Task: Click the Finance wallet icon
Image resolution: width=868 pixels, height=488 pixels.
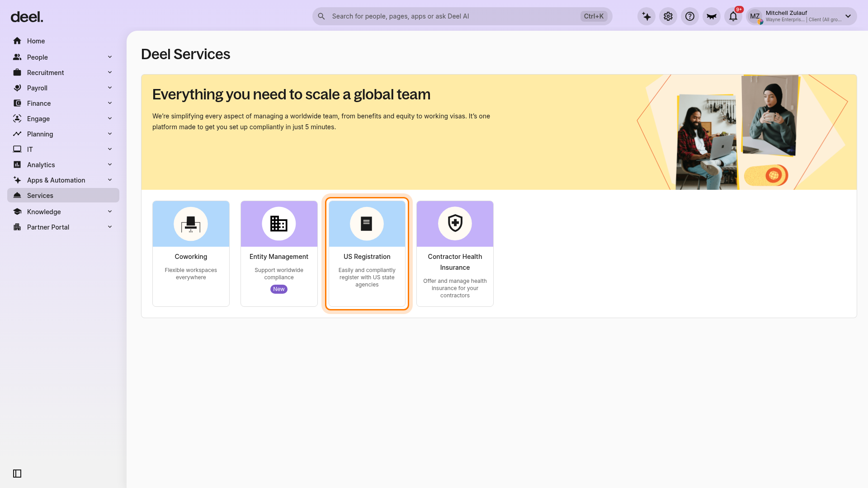Action: (x=17, y=103)
